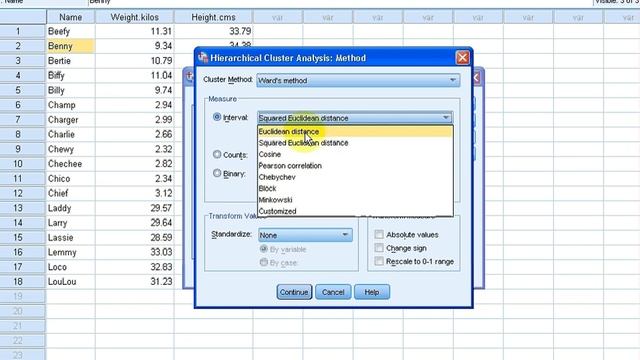Click the Help button
This screenshot has height=360, width=640.
click(372, 292)
